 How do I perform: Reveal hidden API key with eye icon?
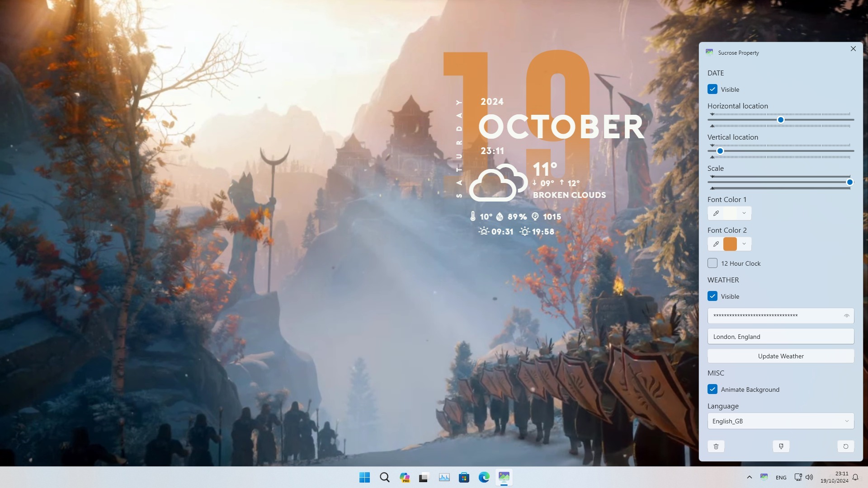[846, 316]
